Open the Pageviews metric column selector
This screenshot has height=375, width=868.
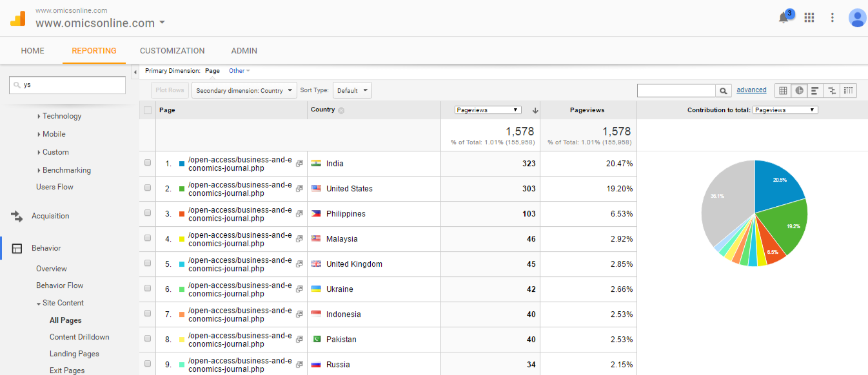(488, 110)
